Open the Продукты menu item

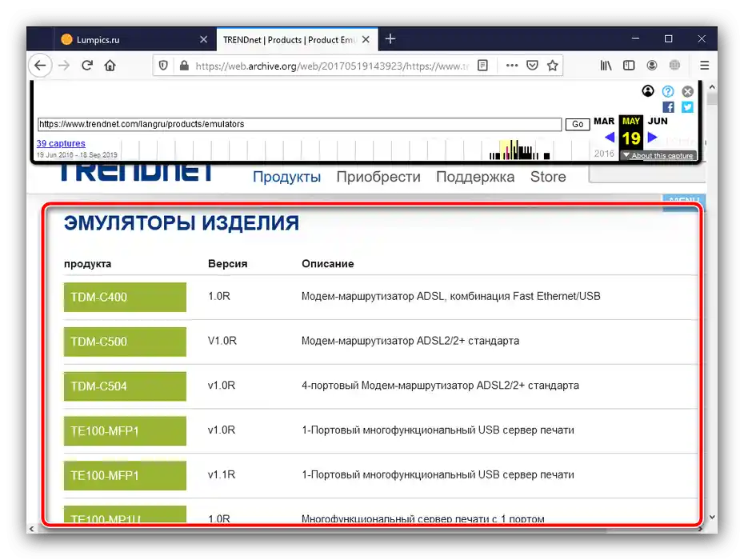[286, 177]
